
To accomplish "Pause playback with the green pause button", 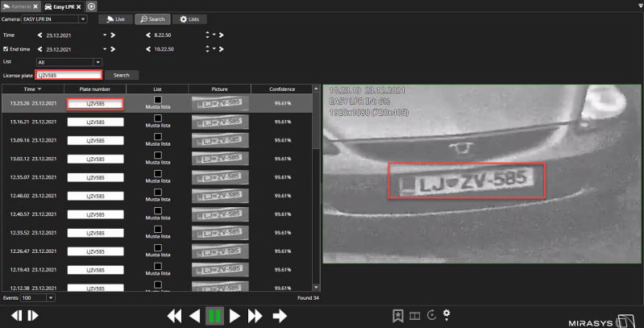I will 214,316.
